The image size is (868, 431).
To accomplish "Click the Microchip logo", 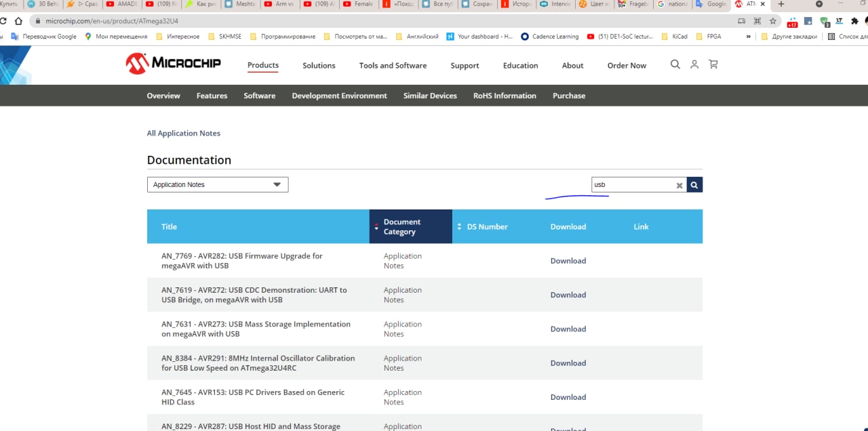I will tap(173, 64).
